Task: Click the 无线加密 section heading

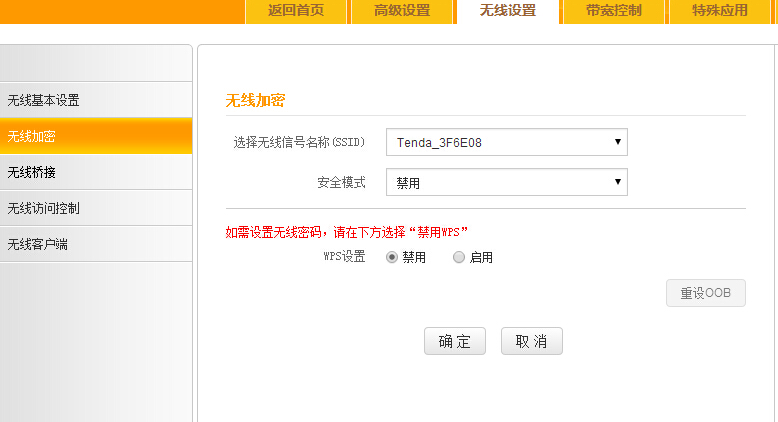Action: [x=255, y=100]
